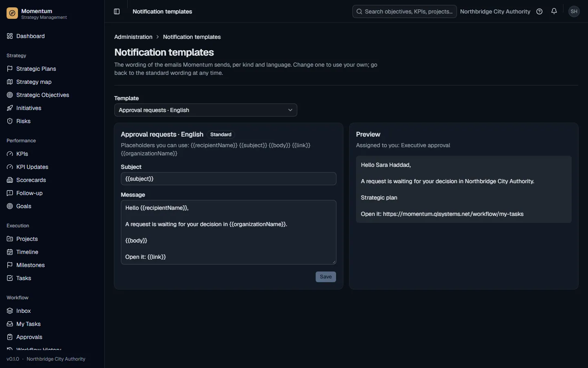Viewport: 588px width, 368px height.
Task: Click the Projects folder icon
Action: click(10, 239)
